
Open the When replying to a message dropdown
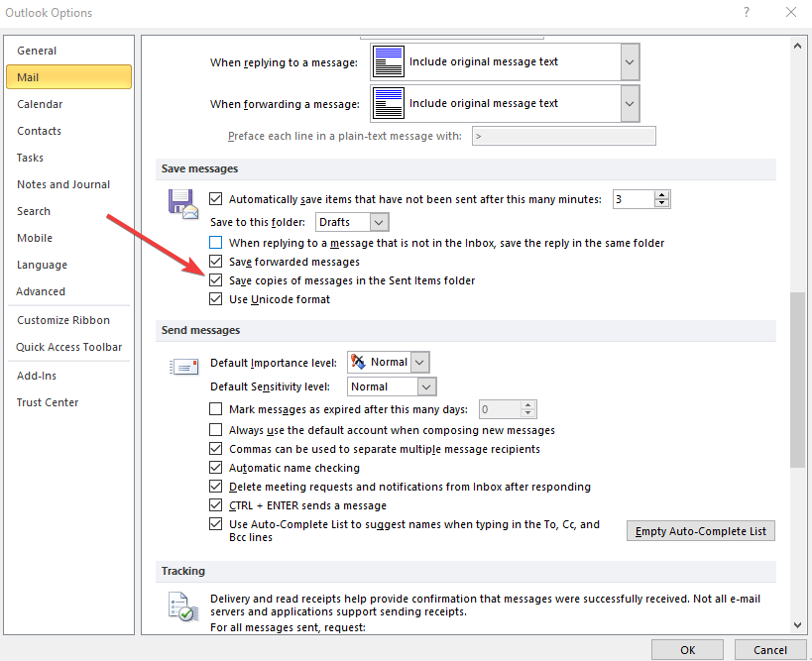630,61
